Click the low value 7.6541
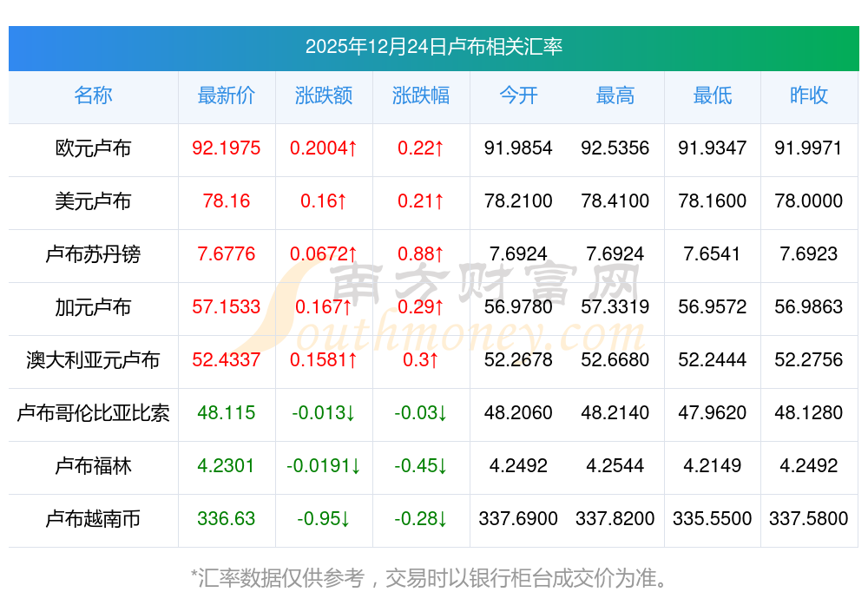This screenshot has width=868, height=605. (712, 254)
